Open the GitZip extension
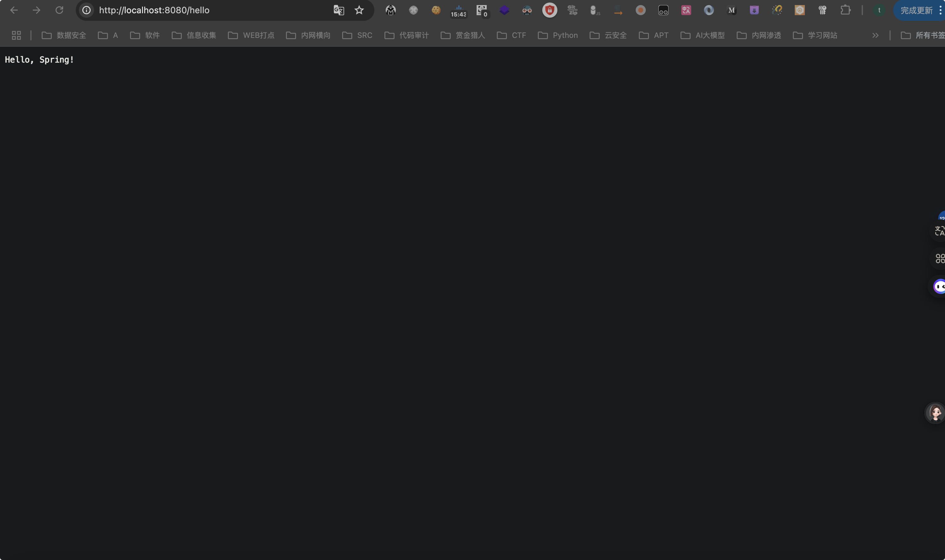945x560 pixels. pyautogui.click(x=573, y=10)
